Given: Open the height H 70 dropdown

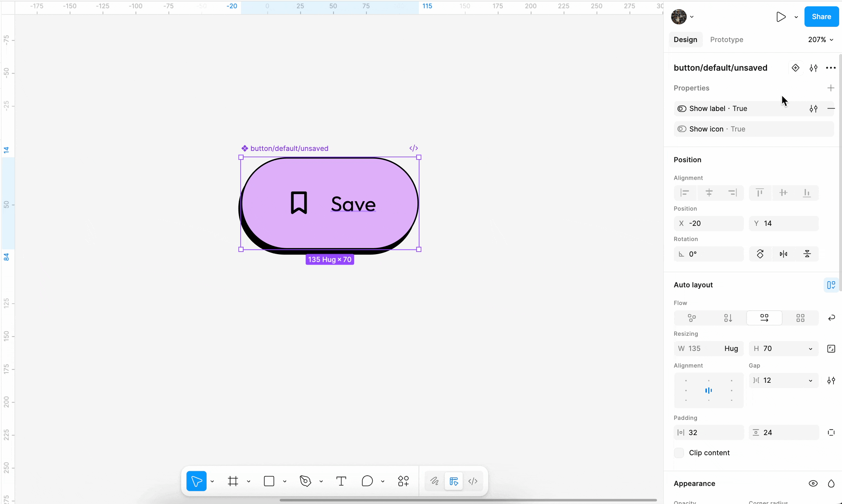Looking at the screenshot, I should point(811,348).
